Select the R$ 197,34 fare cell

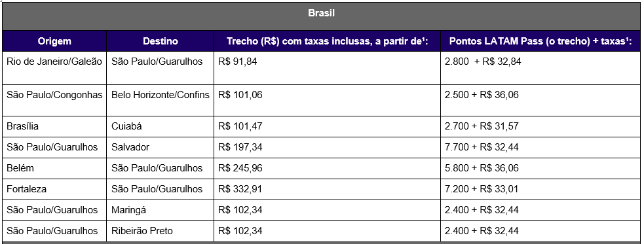coord(328,147)
